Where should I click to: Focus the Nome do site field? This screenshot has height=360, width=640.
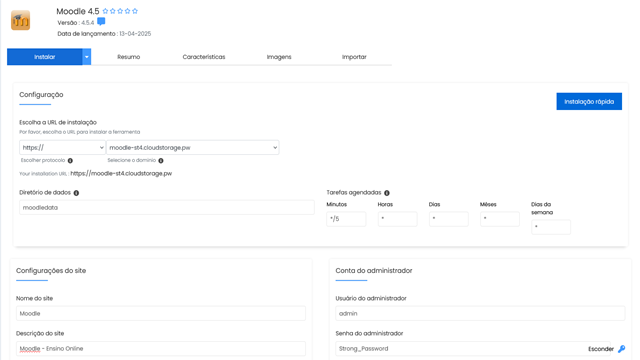coord(161,313)
